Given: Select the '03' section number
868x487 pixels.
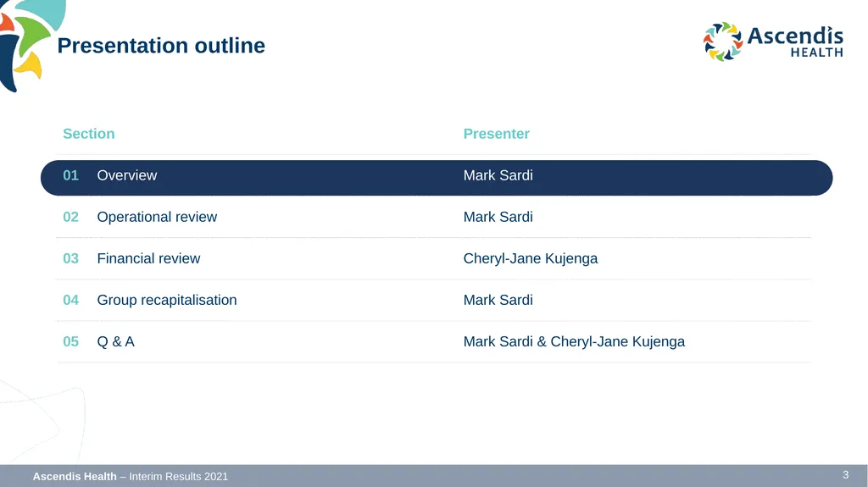Looking at the screenshot, I should (x=70, y=258).
